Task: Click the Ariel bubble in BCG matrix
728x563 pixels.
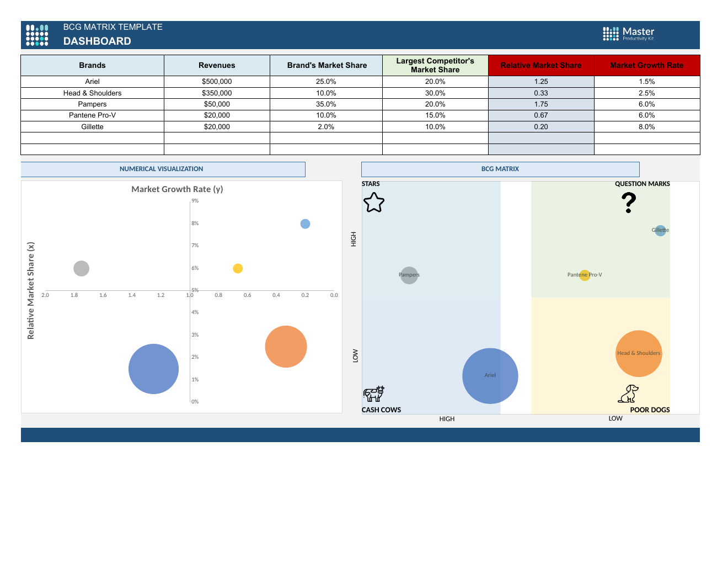Action: pyautogui.click(x=490, y=376)
